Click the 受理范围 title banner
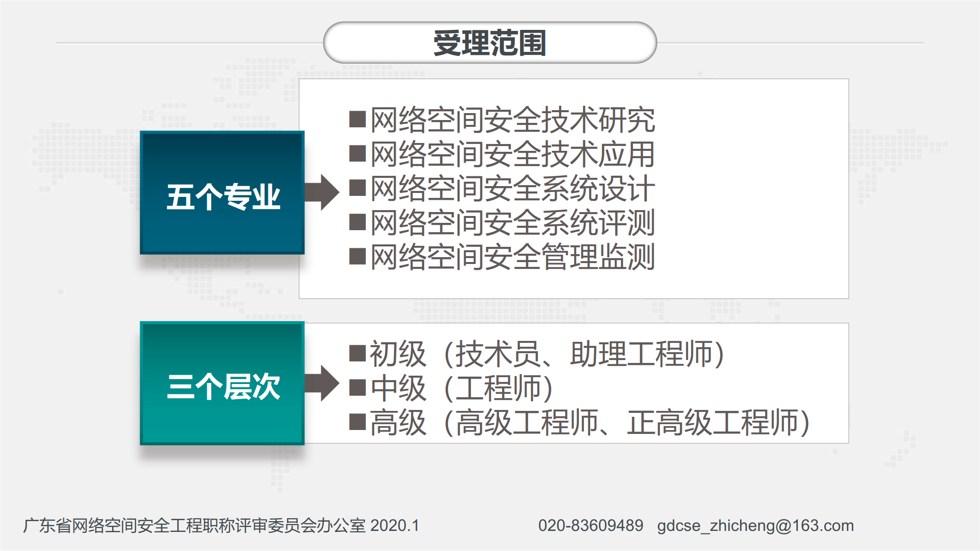980x551 pixels. click(x=490, y=43)
